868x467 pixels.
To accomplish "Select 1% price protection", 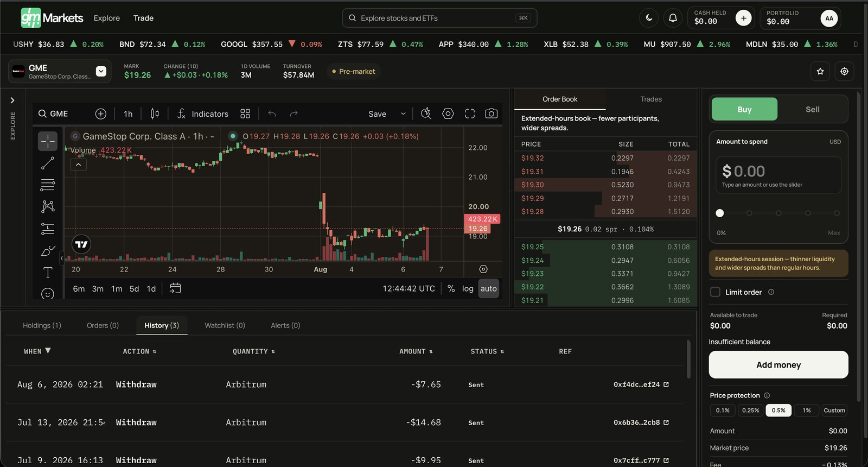I will (x=807, y=410).
